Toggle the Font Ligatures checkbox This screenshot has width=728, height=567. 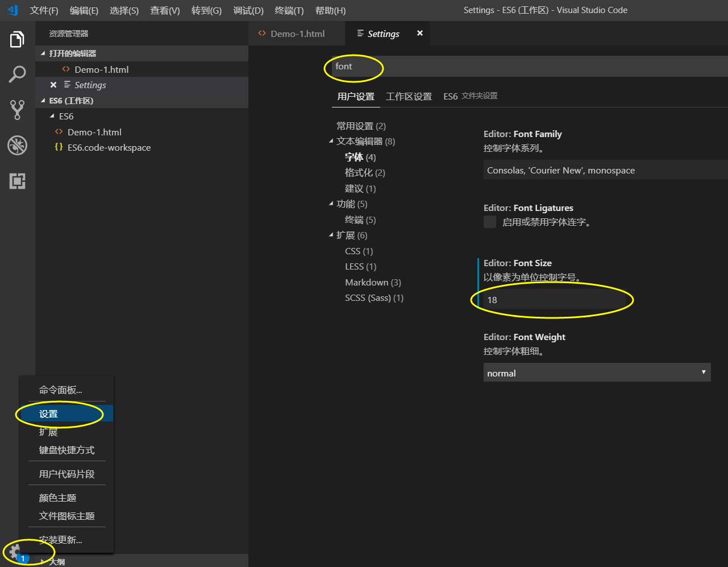[490, 222]
